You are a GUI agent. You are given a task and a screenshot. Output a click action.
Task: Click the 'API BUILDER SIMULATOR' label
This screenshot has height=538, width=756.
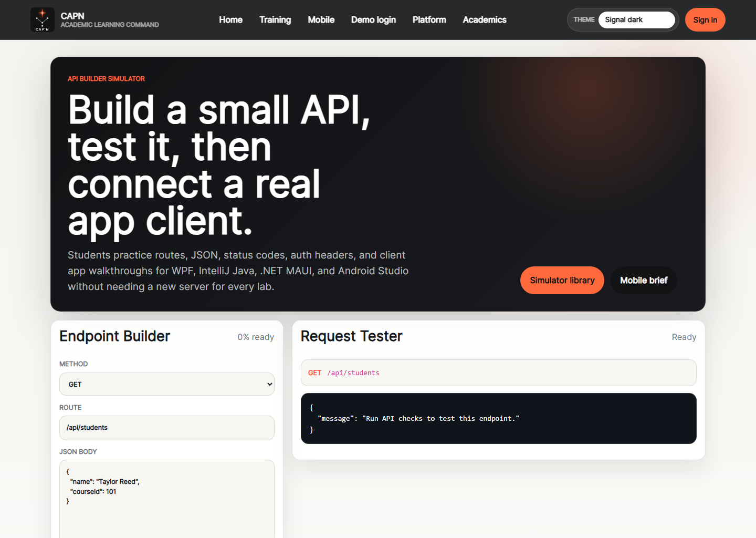click(106, 79)
